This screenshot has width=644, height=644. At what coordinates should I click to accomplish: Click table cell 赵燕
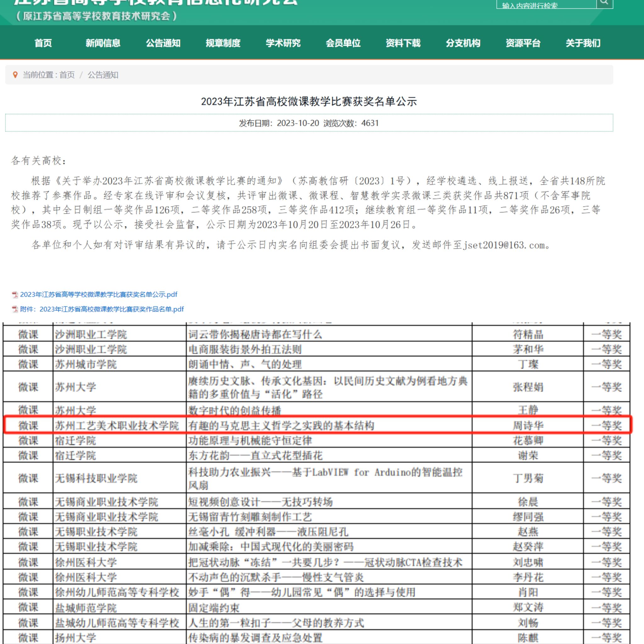point(528,532)
